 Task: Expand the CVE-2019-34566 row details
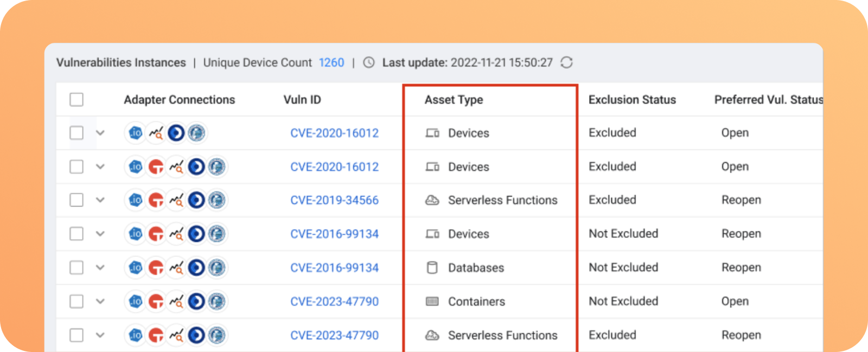click(x=100, y=200)
